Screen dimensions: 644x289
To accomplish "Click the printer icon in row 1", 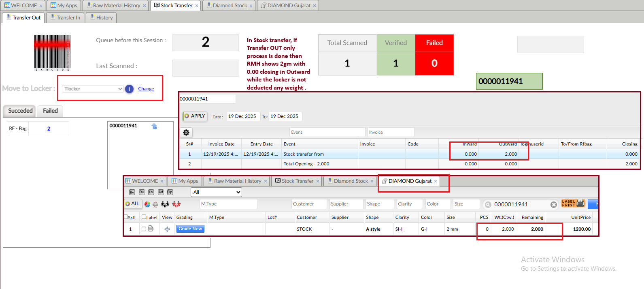I will 151,229.
